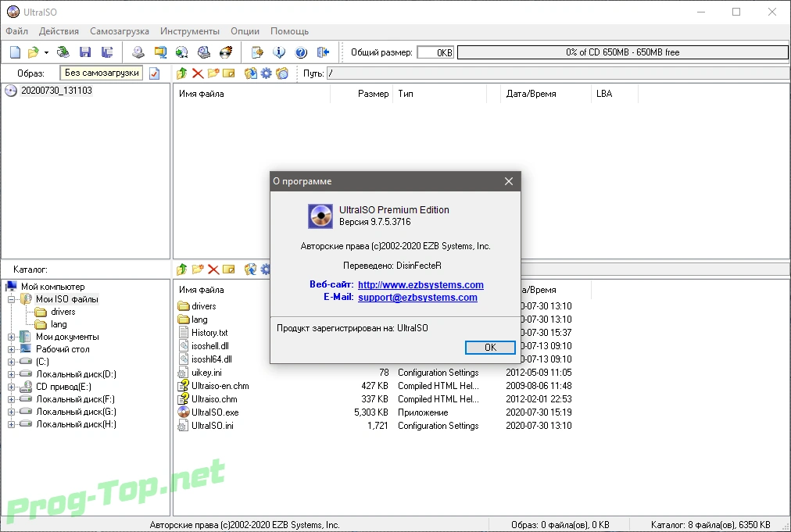This screenshot has height=532, width=791.
Task: Click the support@ezbsystems.com email link
Action: pyautogui.click(x=417, y=298)
